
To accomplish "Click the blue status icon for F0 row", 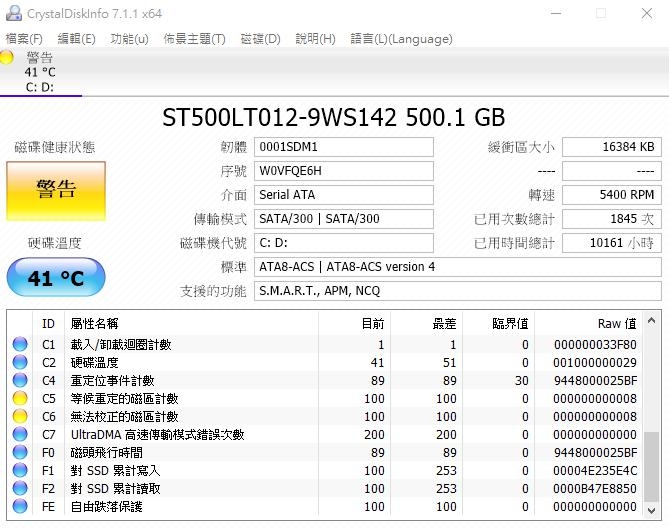I will tap(20, 452).
